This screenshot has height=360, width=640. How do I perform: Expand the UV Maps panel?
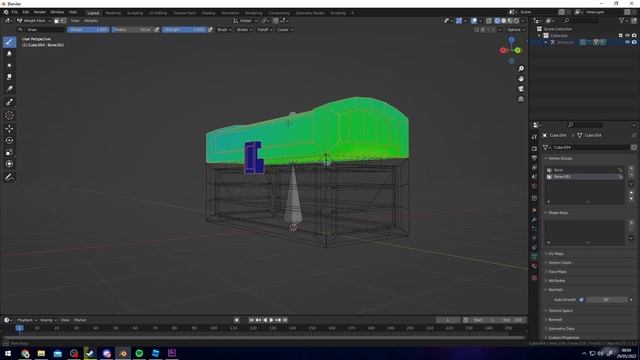556,253
